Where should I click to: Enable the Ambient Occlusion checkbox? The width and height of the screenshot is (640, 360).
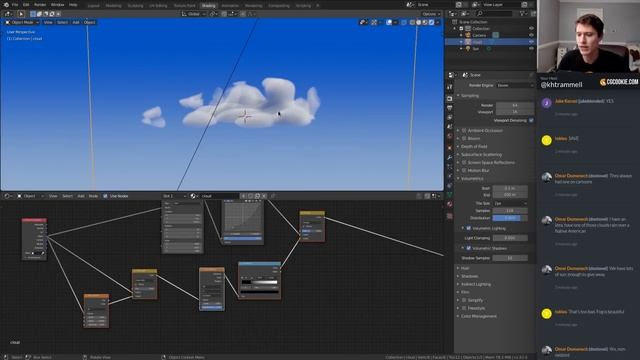[464, 130]
